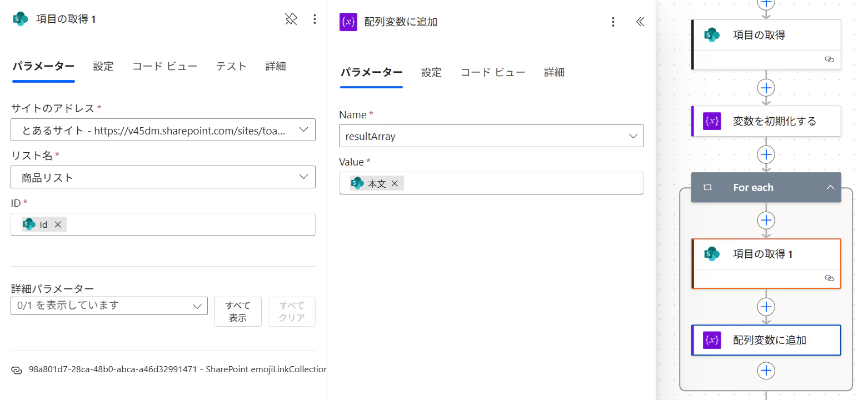
Task: Add step below 配列変数に追加 card
Action: (766, 371)
